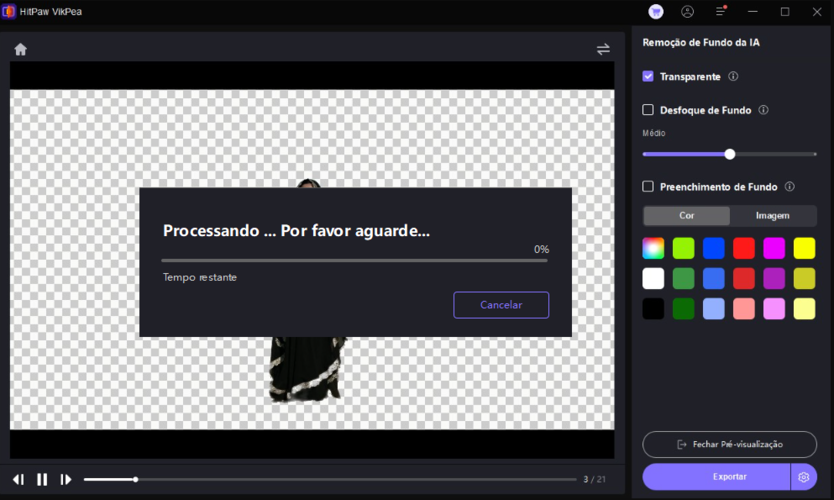Click the frame counter 3 / 21
834x500 pixels.
(x=594, y=479)
